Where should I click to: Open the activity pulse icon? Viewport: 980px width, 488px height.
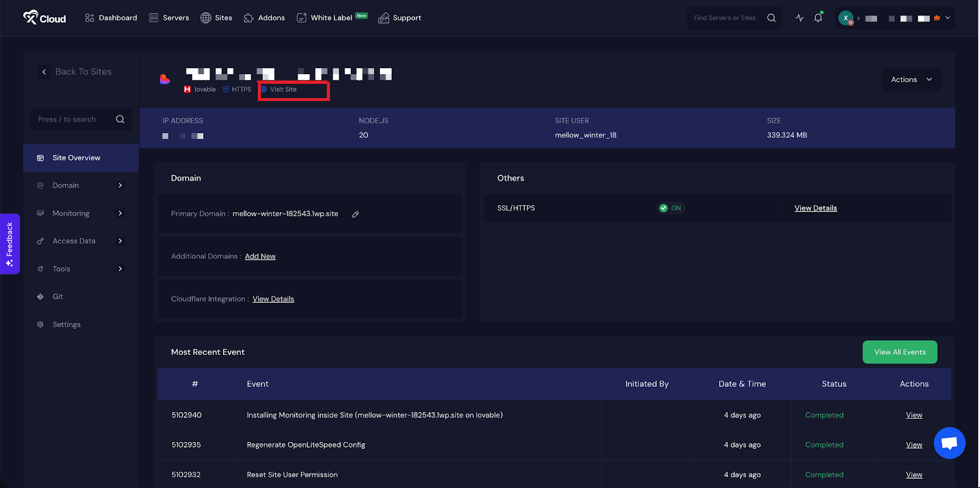(x=799, y=18)
